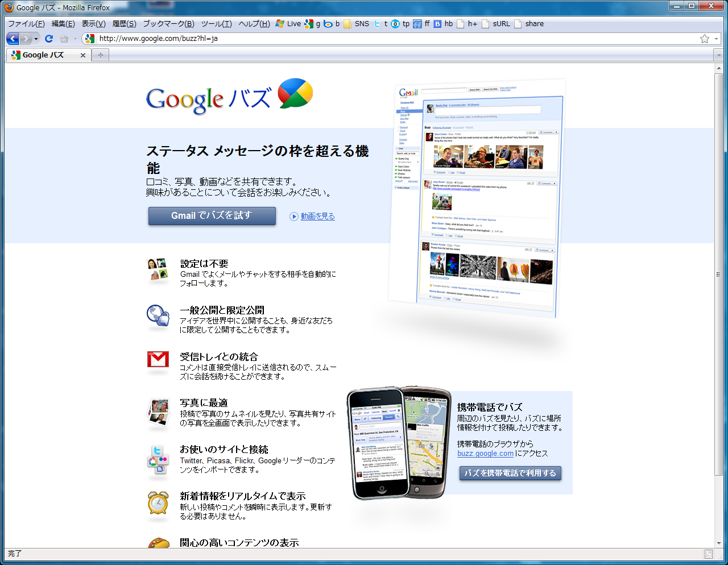Open the share bookmarklet
This screenshot has height=565, width=728.
529,24
